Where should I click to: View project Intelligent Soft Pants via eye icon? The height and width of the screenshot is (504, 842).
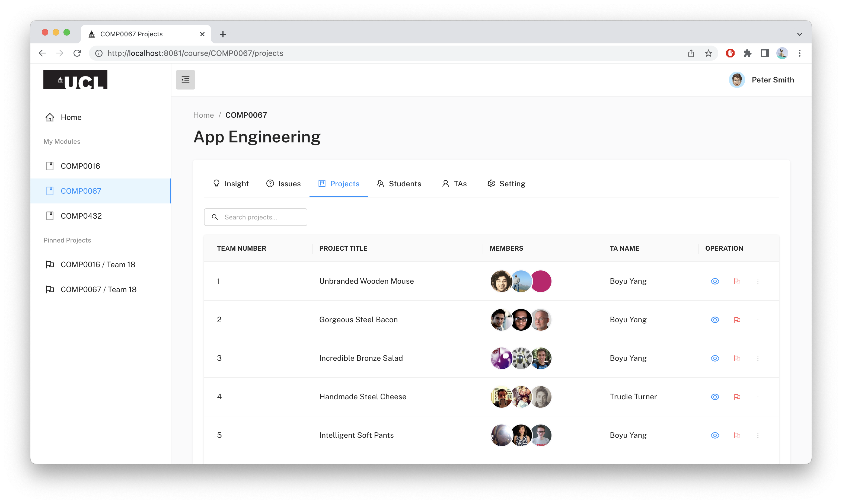pyautogui.click(x=715, y=435)
